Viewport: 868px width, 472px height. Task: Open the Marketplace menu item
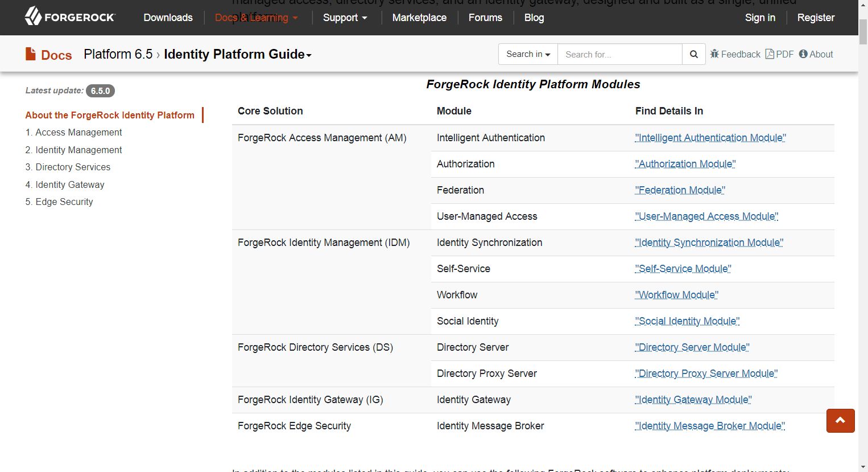(x=419, y=18)
